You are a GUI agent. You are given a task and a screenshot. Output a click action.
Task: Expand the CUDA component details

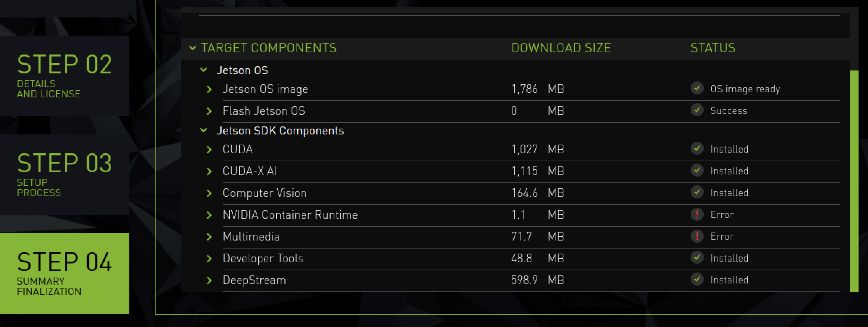[x=209, y=149]
